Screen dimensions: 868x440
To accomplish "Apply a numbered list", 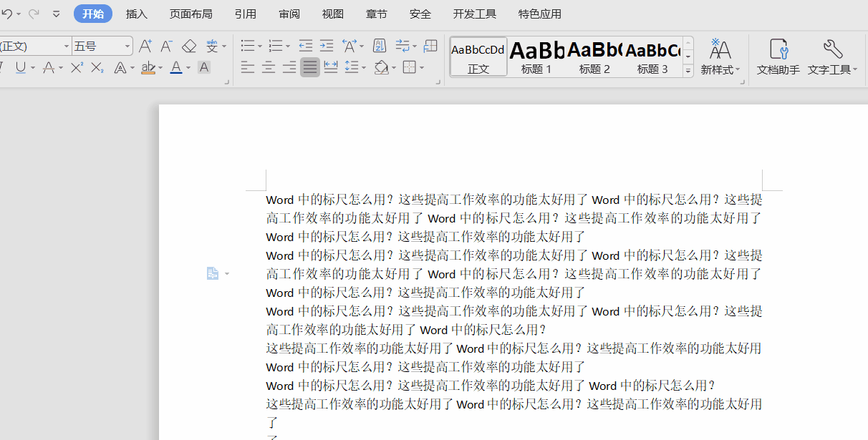I will (276, 46).
